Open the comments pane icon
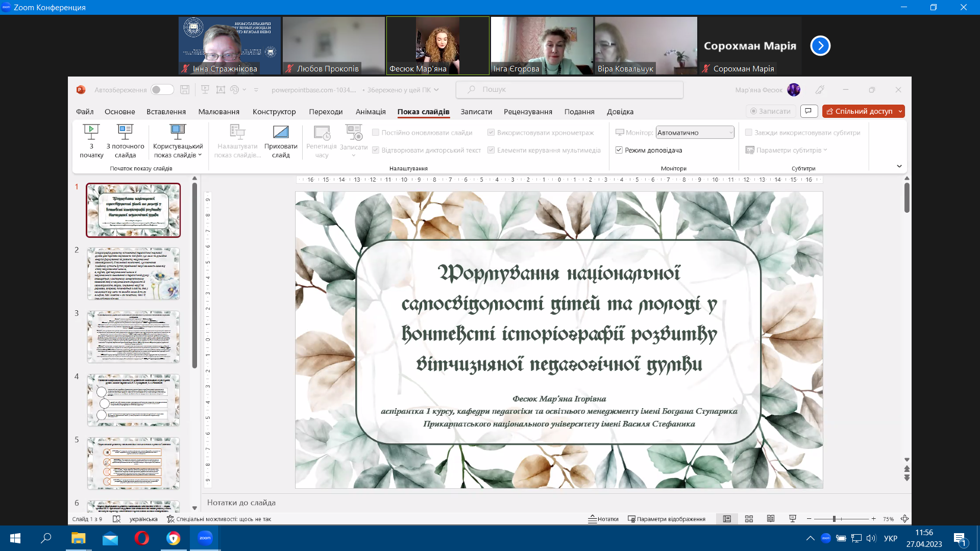Viewport: 980px width, 551px height. pyautogui.click(x=809, y=111)
